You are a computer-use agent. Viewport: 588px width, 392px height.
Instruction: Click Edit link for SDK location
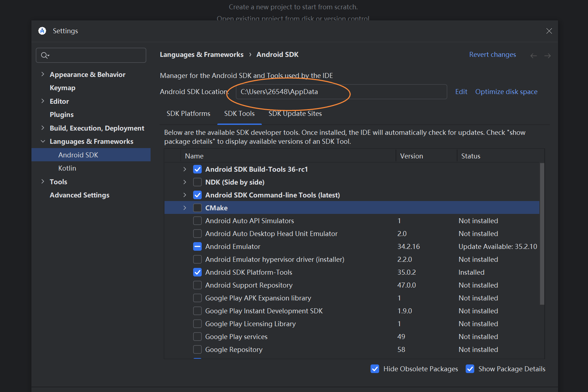461,92
